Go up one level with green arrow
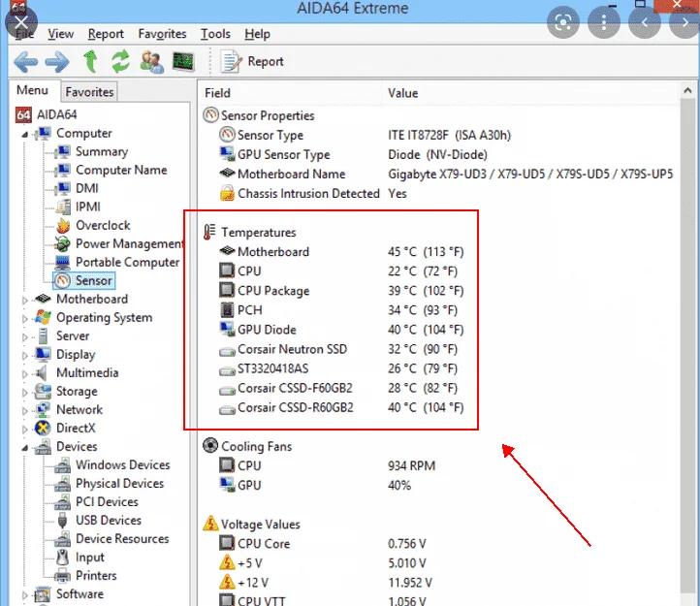Viewport: 700px width, 606px height. tap(90, 61)
